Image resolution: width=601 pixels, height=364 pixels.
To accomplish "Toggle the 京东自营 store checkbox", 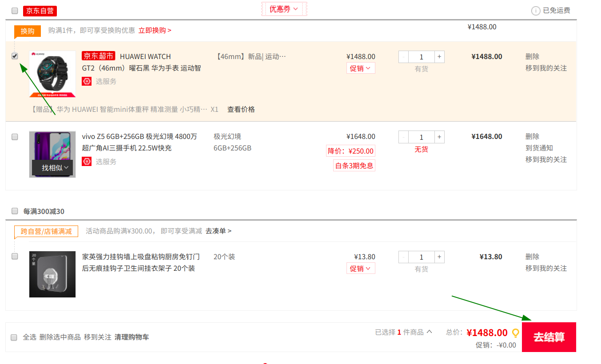I will click(x=15, y=11).
